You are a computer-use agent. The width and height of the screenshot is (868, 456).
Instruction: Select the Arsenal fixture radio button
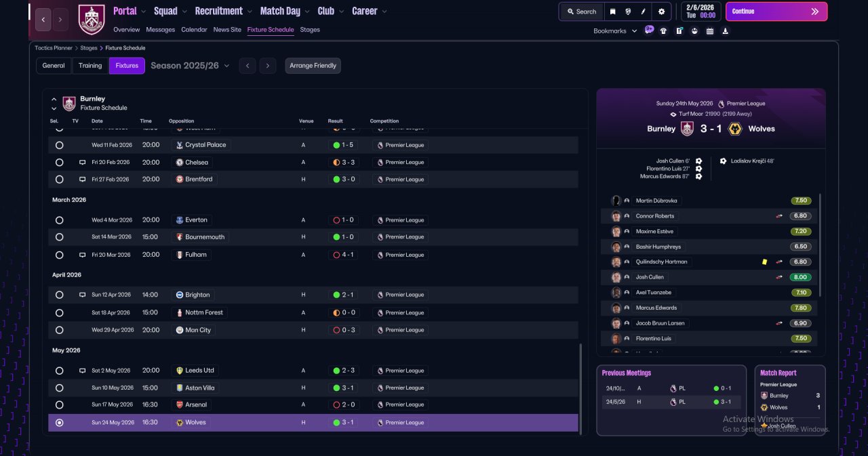click(x=59, y=405)
